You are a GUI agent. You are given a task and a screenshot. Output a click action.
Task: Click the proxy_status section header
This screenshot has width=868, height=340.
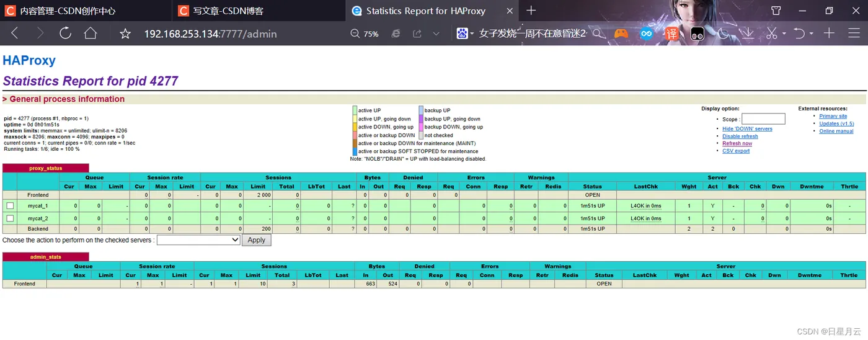(46, 168)
